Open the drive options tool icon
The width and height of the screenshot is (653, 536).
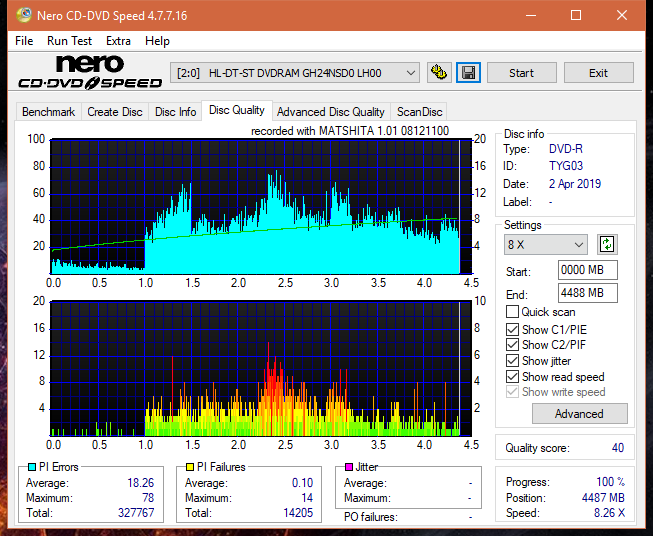coord(439,73)
